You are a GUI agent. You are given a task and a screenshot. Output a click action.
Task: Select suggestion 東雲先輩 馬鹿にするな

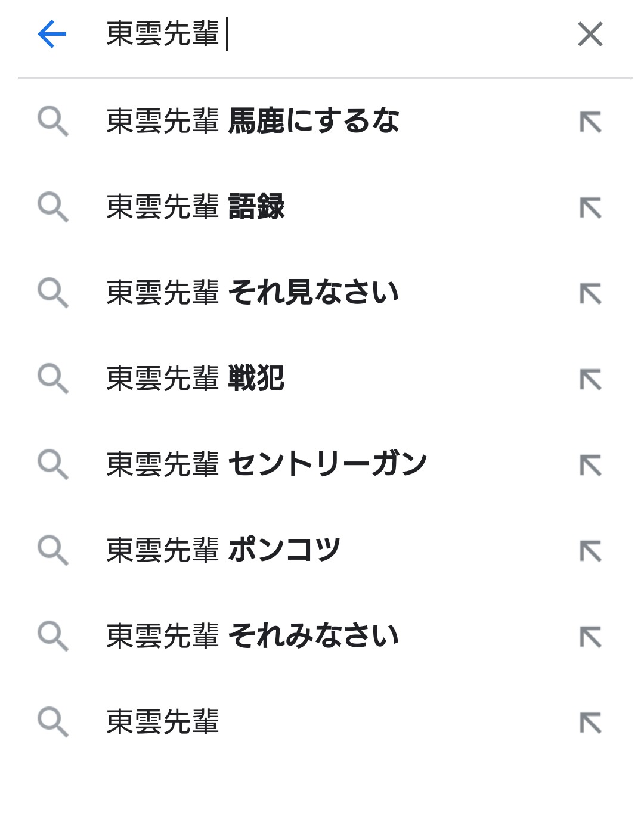pyautogui.click(x=253, y=121)
